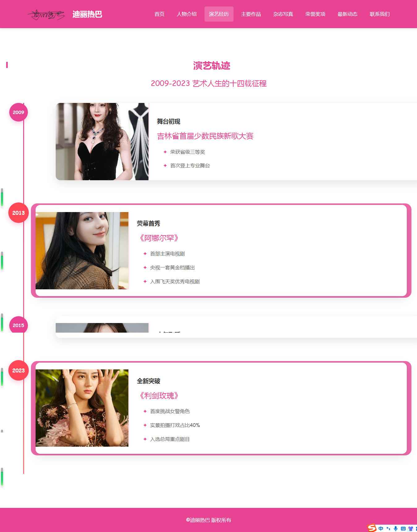Toggle Chinese input mode indicator 中
417x532 pixels.
(381, 528)
